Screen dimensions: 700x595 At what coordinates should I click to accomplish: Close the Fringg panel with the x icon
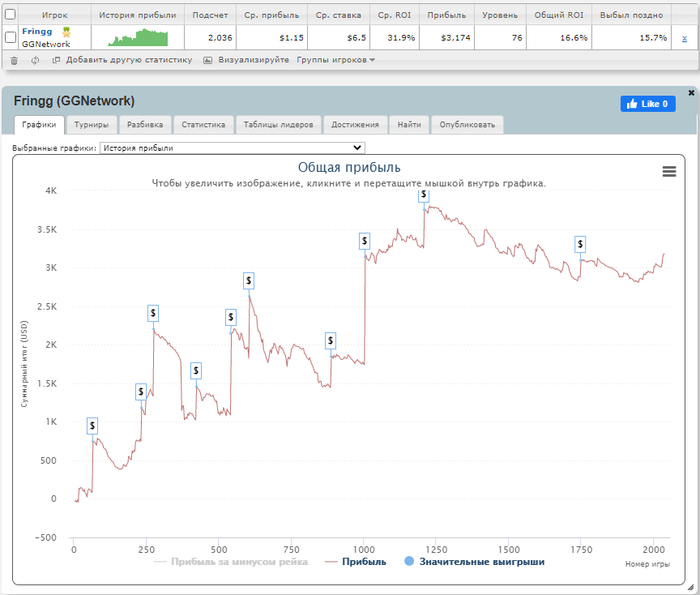click(x=691, y=93)
